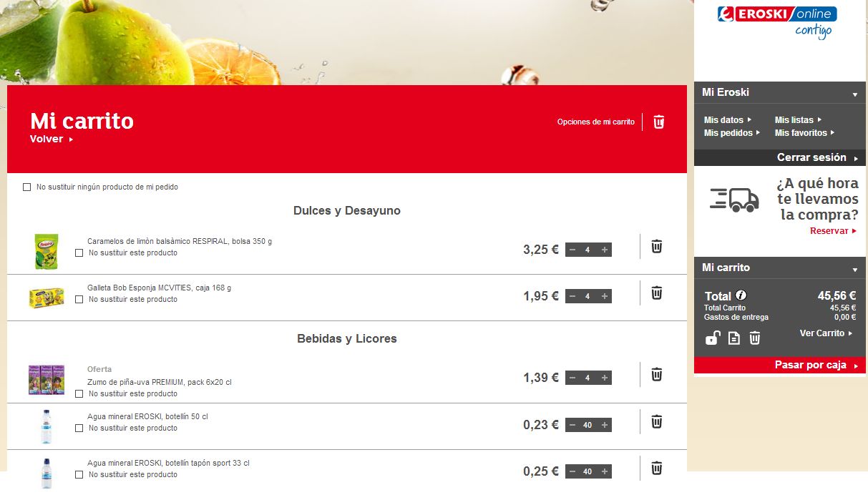Check No sustituir for Zumo de piña-uva
Image resolution: width=868 pixels, height=495 pixels.
point(79,394)
